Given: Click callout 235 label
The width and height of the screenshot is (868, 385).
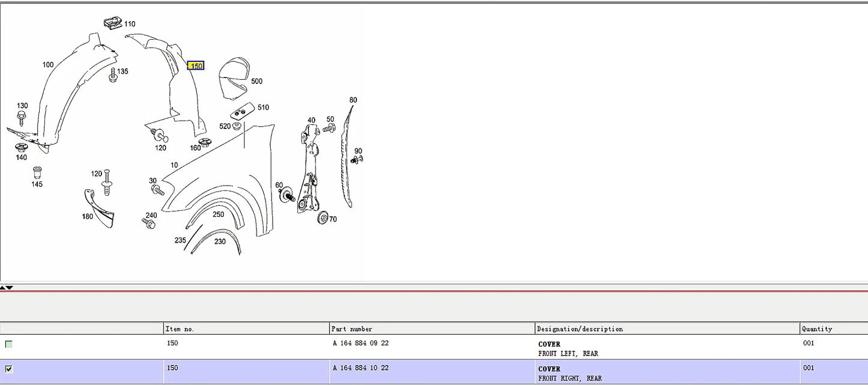Looking at the screenshot, I should (x=180, y=240).
